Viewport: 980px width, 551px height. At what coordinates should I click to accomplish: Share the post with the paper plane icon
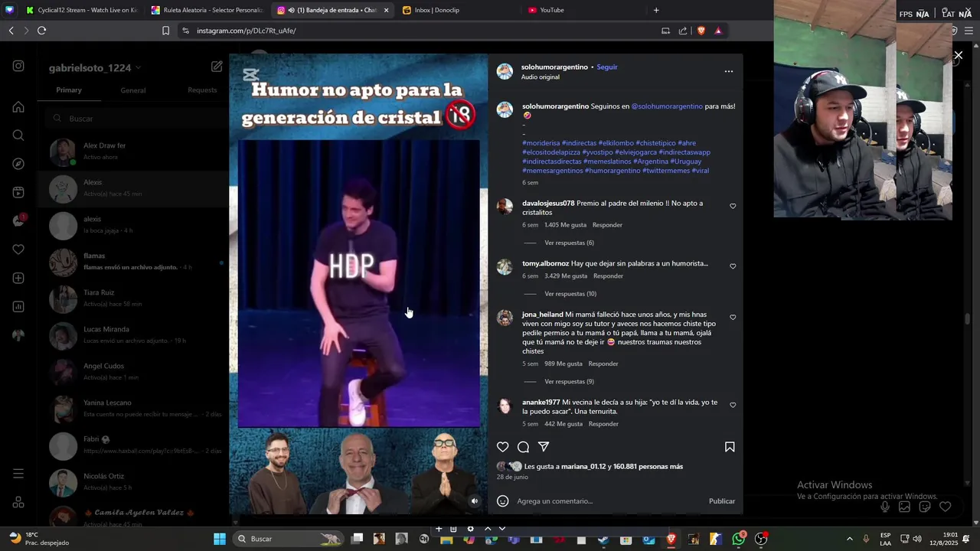click(x=544, y=447)
